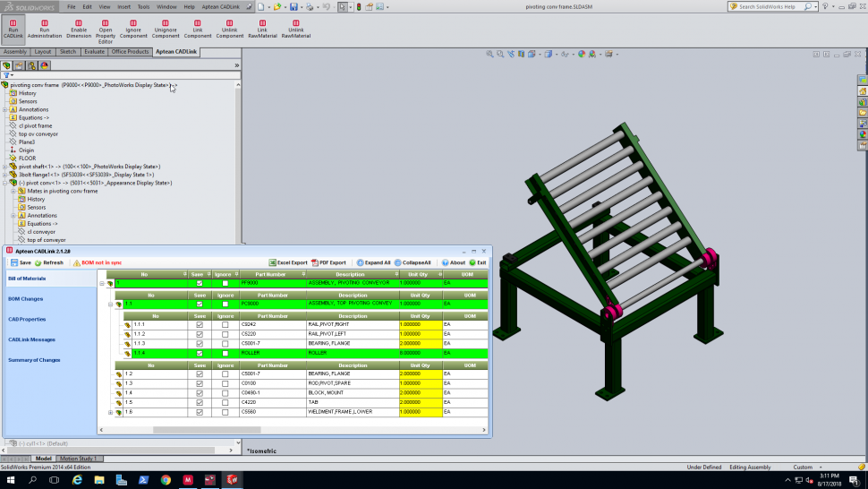Collapse pivot conv<1> in feature tree
The width and height of the screenshot is (868, 489).
point(5,183)
